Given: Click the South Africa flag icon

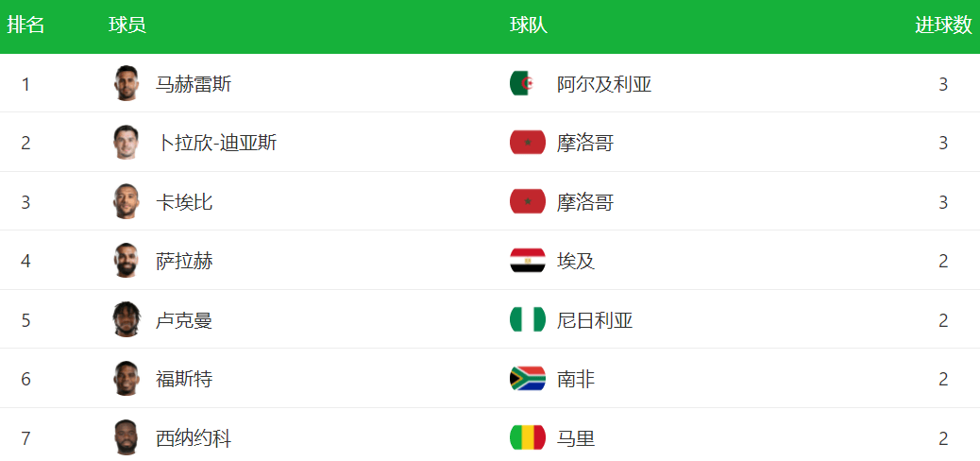Looking at the screenshot, I should tap(527, 379).
